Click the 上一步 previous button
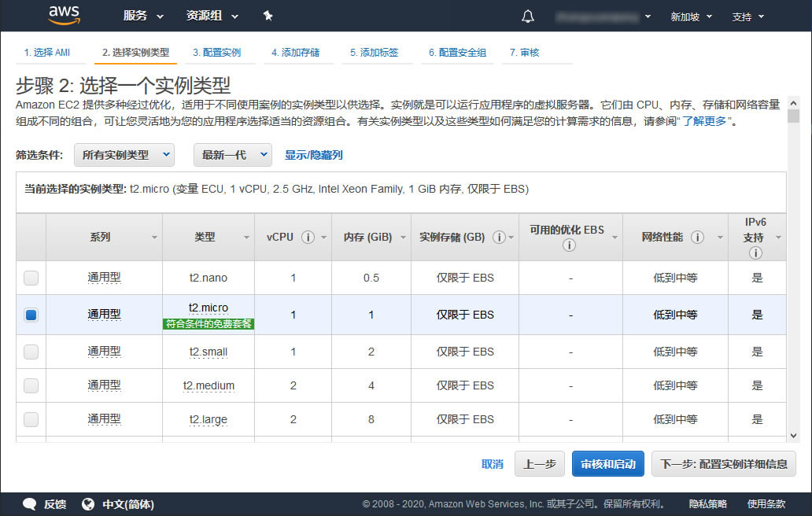This screenshot has width=812, height=516. coord(540,464)
